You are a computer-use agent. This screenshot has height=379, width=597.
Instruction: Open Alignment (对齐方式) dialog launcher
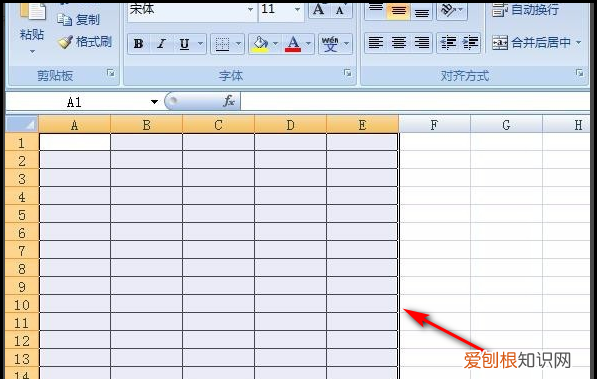(x=579, y=73)
